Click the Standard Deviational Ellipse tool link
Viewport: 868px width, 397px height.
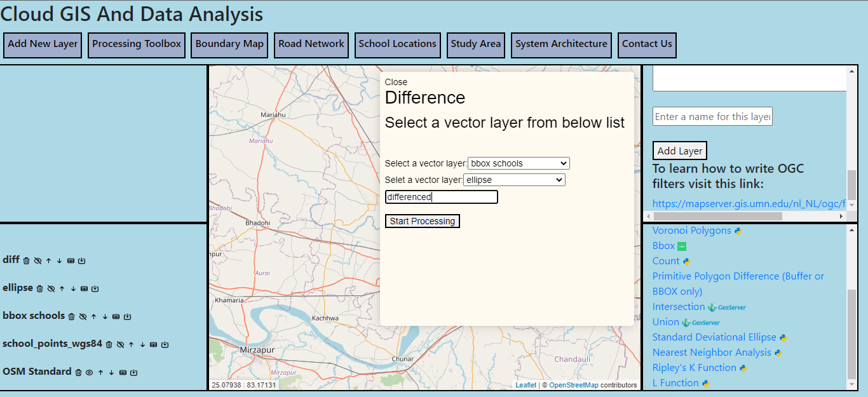pos(714,337)
